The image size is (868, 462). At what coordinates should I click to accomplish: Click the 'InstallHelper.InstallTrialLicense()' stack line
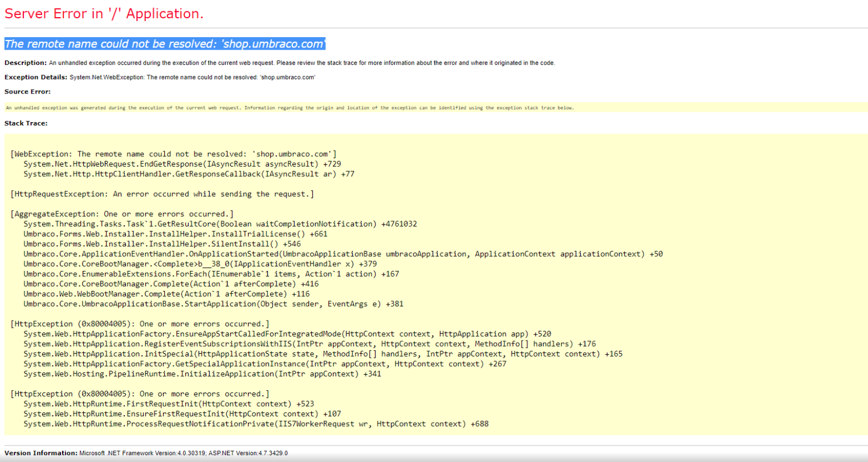[x=176, y=234]
